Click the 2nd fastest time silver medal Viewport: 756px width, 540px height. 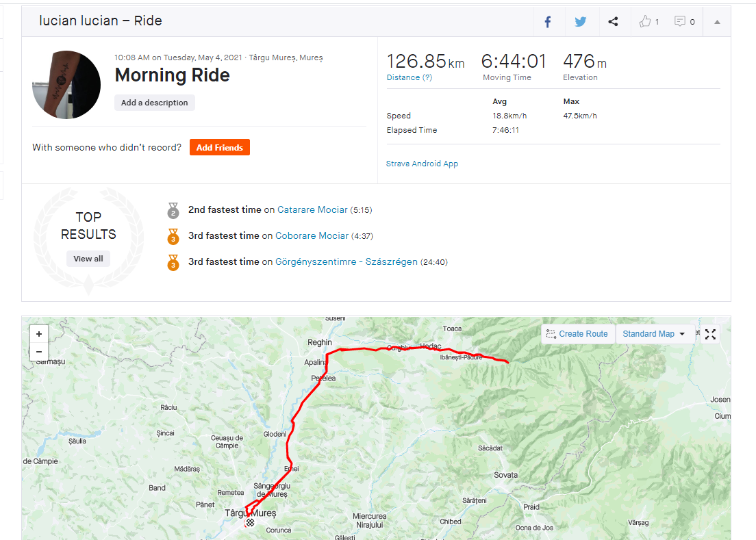[173, 211]
